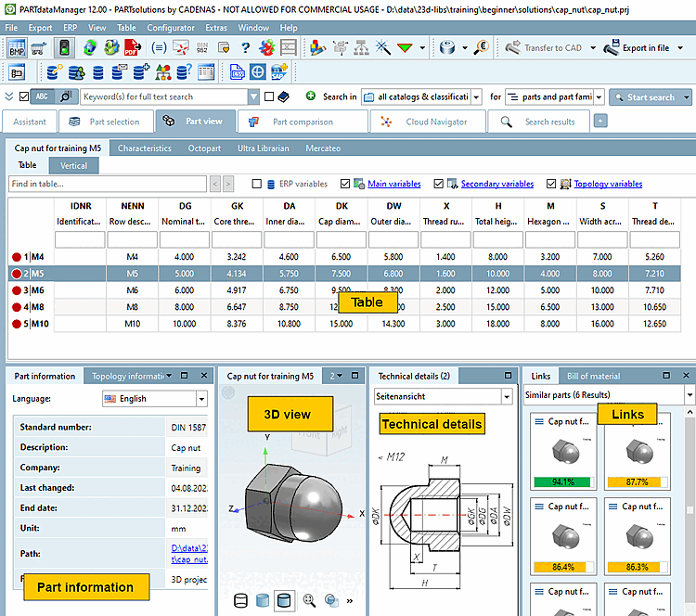Click the Find in table input field

point(108,185)
